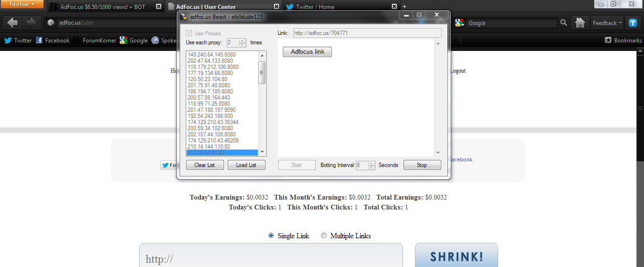Decrease the Use each proxy count

pos(242,45)
